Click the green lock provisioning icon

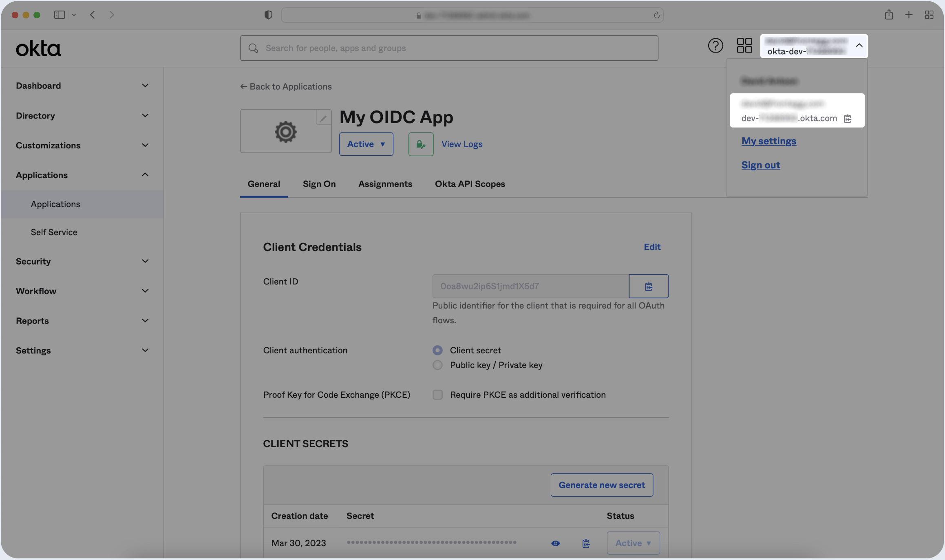coord(421,144)
